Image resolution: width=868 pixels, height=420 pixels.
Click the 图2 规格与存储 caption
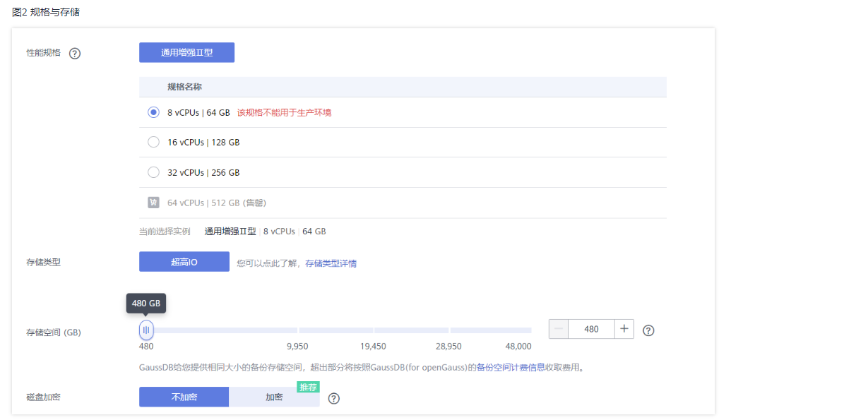46,12
